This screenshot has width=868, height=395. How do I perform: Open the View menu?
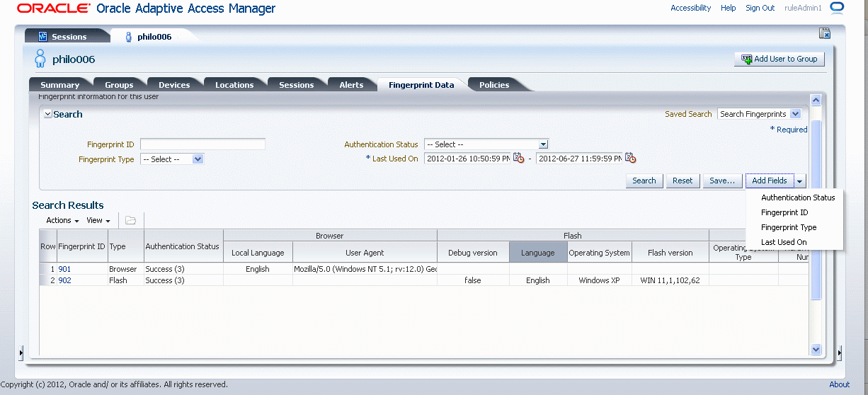[98, 220]
